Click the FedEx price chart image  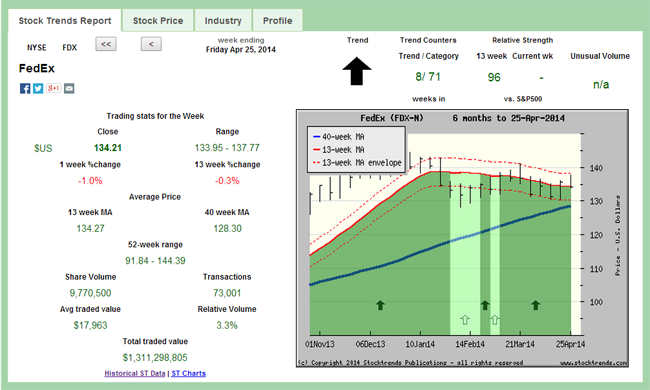[x=462, y=238]
